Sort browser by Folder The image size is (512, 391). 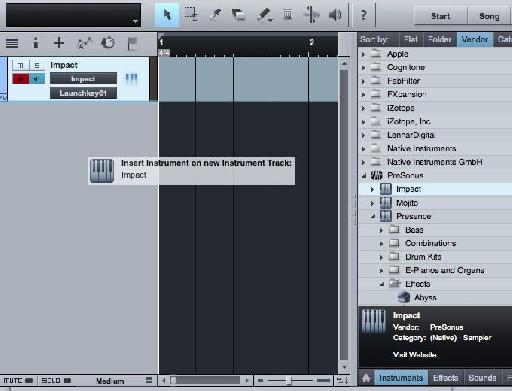click(x=440, y=39)
